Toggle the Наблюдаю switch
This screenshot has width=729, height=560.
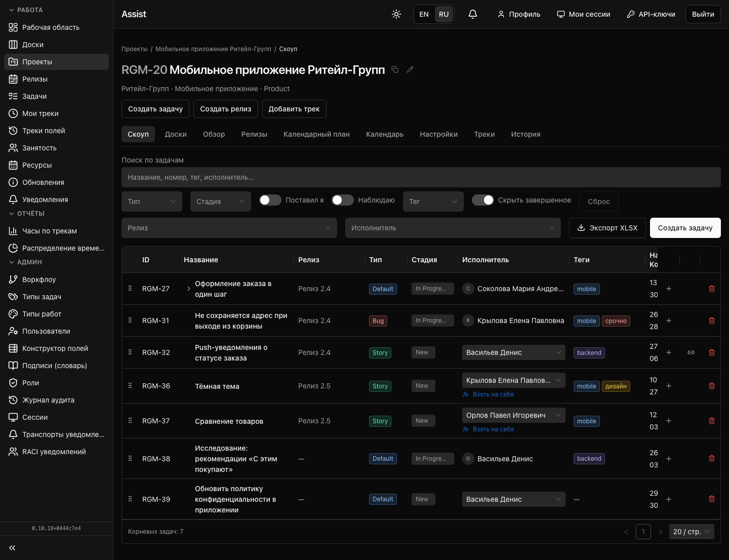point(343,200)
